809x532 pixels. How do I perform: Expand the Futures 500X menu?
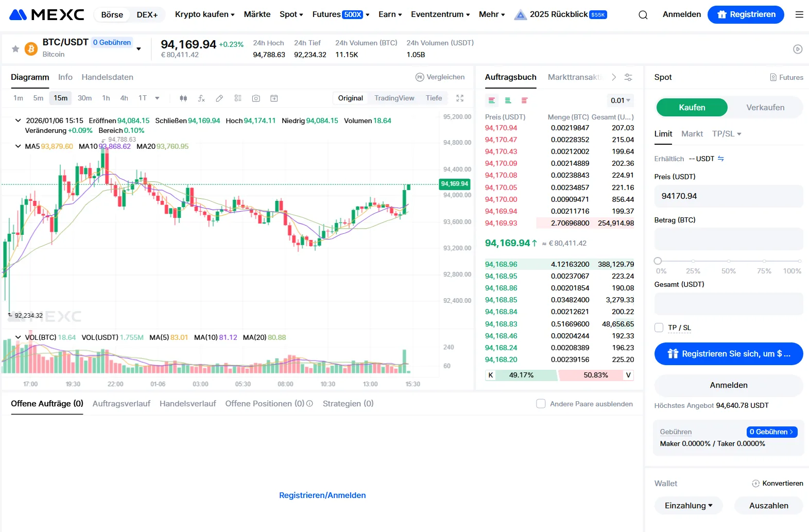coord(341,14)
